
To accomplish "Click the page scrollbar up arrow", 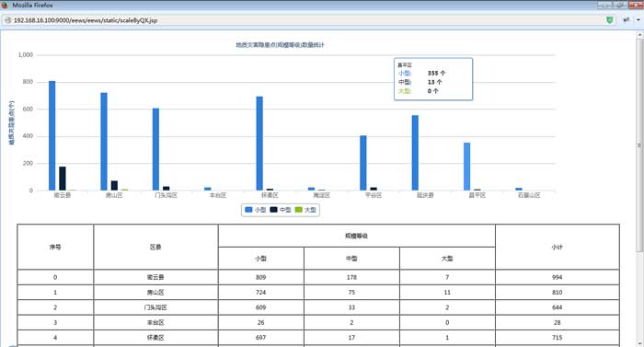I will [640, 35].
